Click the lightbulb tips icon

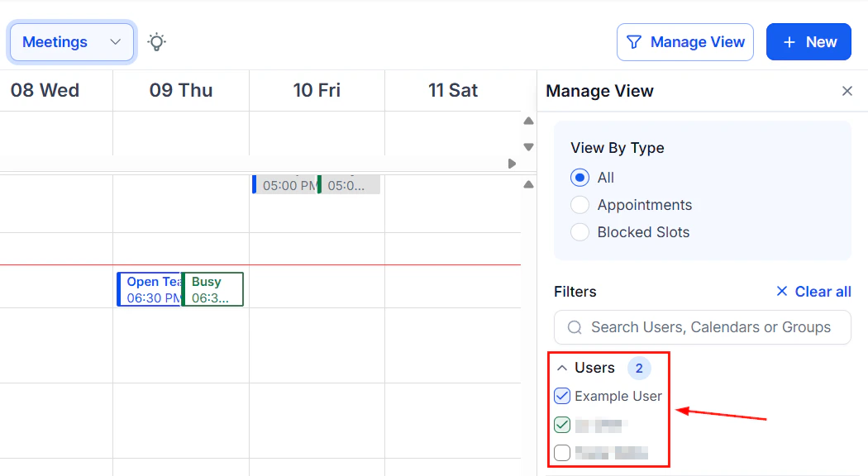(156, 41)
